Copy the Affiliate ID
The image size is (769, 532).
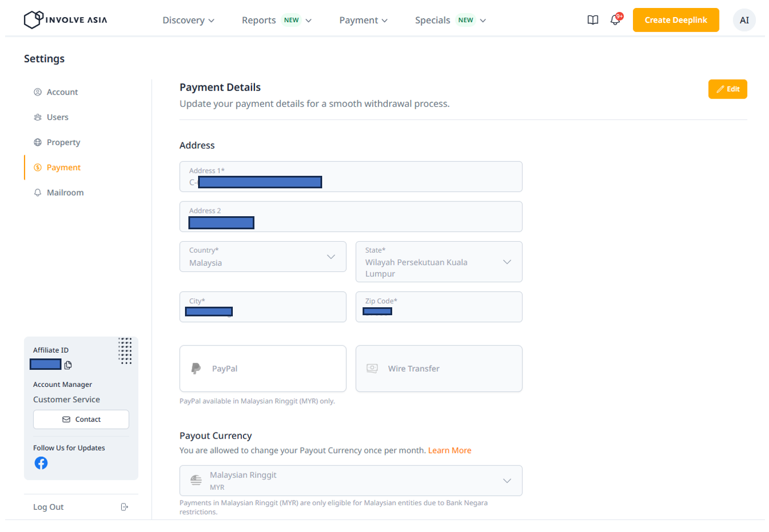[68, 365]
